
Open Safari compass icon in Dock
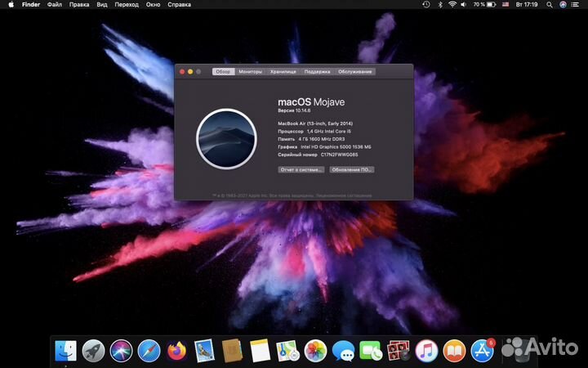149,351
